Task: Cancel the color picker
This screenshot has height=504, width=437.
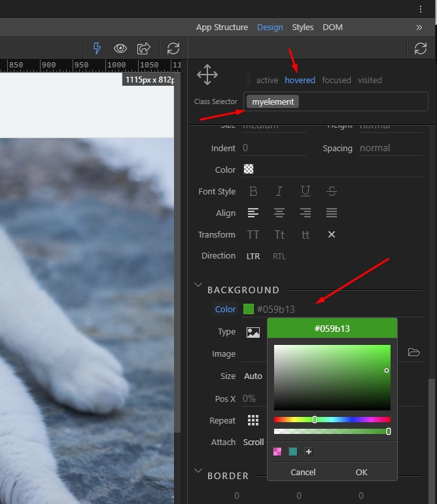Action: coord(303,472)
